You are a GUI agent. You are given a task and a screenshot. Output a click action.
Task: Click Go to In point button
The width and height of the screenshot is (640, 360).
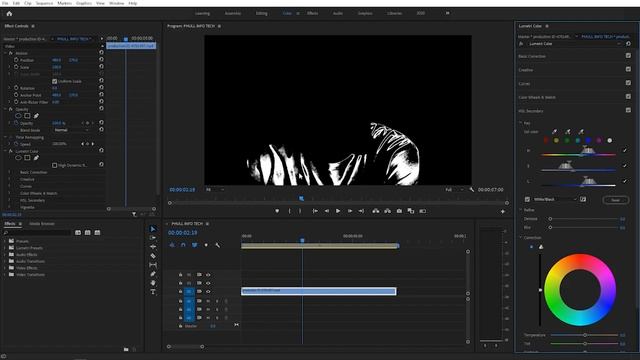click(x=315, y=211)
